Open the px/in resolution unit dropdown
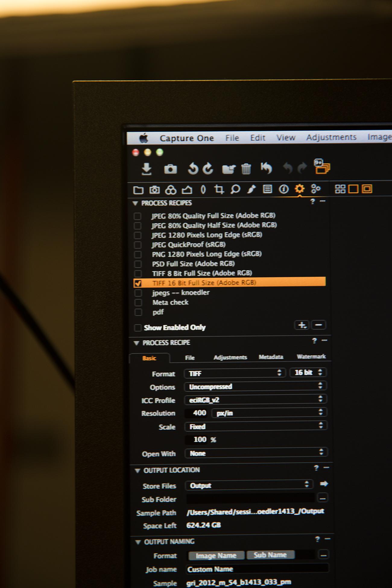 [x=269, y=413]
